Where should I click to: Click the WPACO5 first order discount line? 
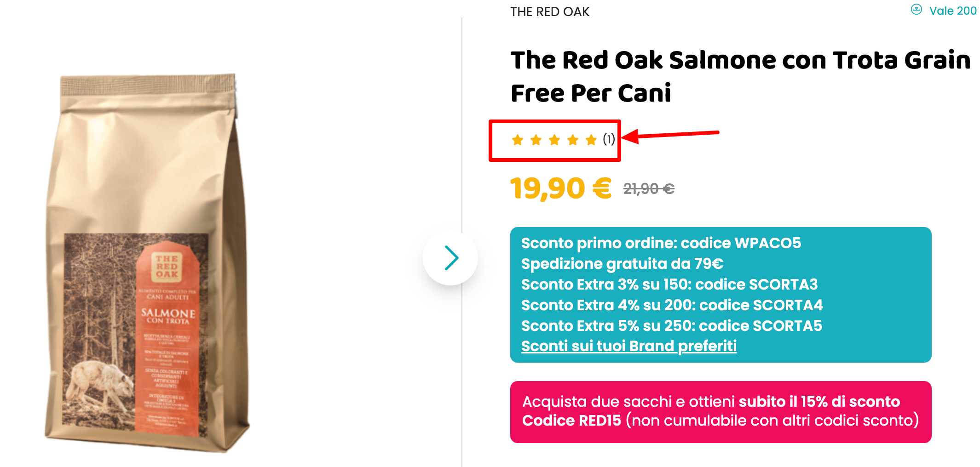coord(661,243)
